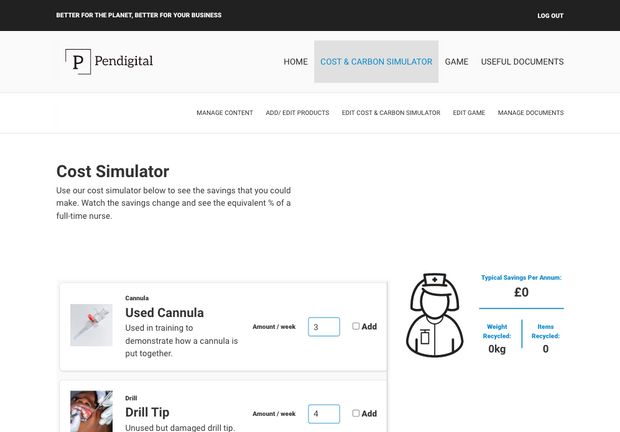Click the Typical Savings Per Annum value
The height and width of the screenshot is (432, 620).
pyautogui.click(x=521, y=293)
